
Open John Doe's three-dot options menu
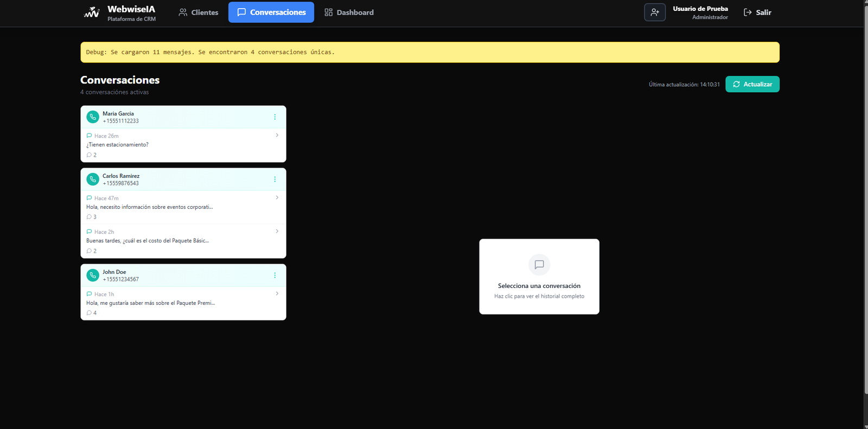(275, 276)
